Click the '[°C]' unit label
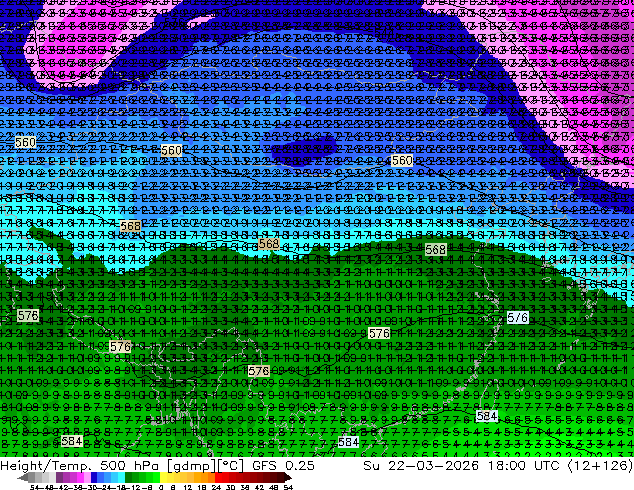634x490 pixels. pos(230,466)
